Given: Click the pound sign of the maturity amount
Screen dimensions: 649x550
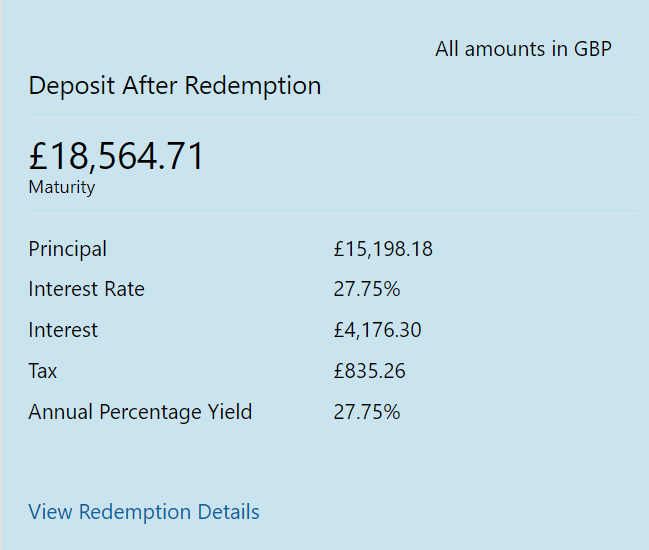Looking at the screenshot, I should click(38, 156).
